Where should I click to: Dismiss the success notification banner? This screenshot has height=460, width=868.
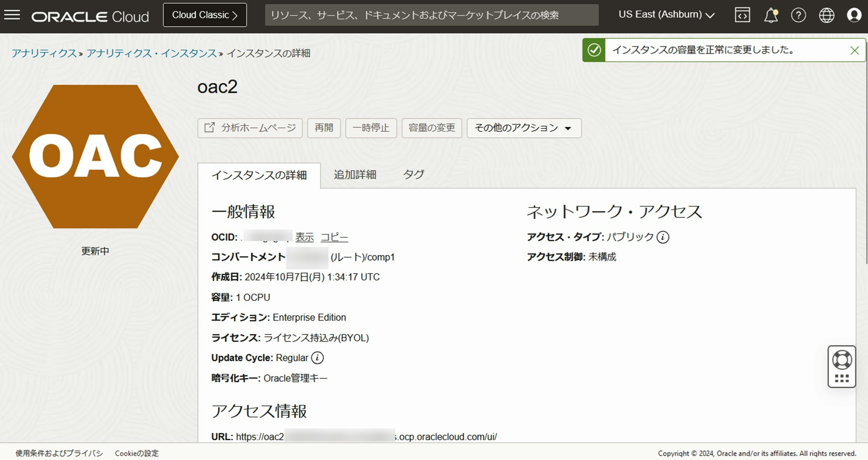[x=854, y=50]
